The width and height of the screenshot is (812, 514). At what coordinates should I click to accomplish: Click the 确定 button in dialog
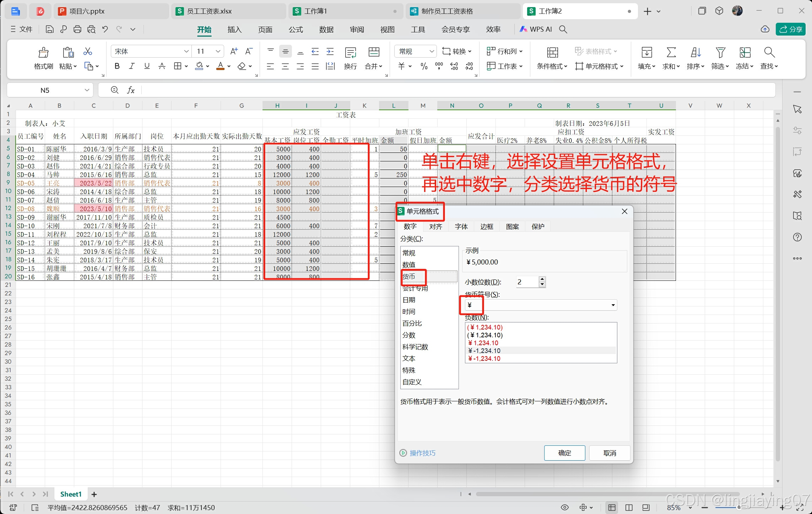tap(564, 453)
